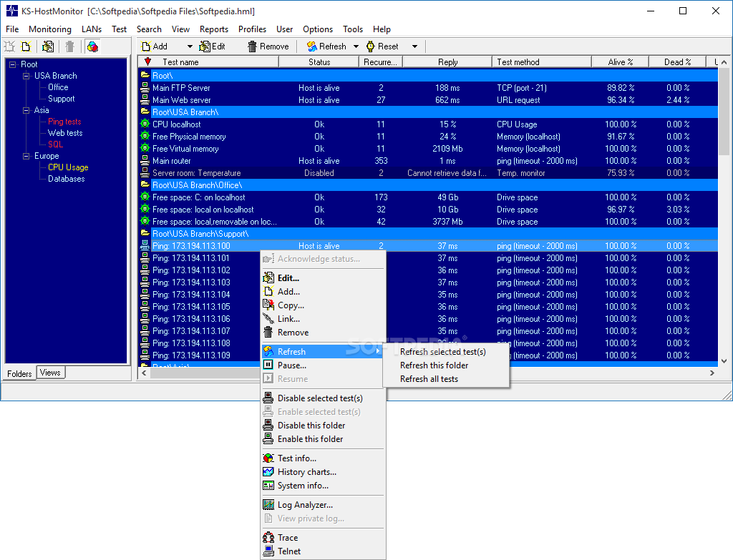The image size is (733, 560).
Task: Choose Refresh all tests from submenu
Action: (x=446, y=379)
